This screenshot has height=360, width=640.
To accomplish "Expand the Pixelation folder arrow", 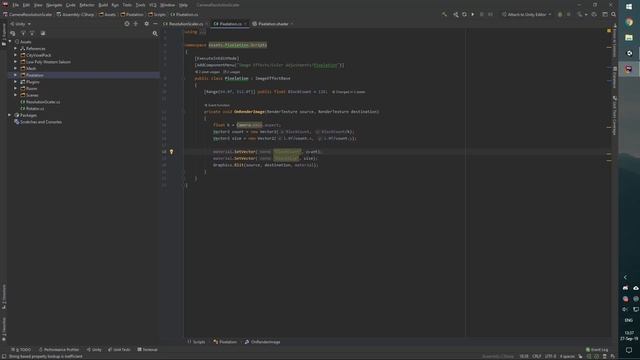I will pyautogui.click(x=16, y=75).
